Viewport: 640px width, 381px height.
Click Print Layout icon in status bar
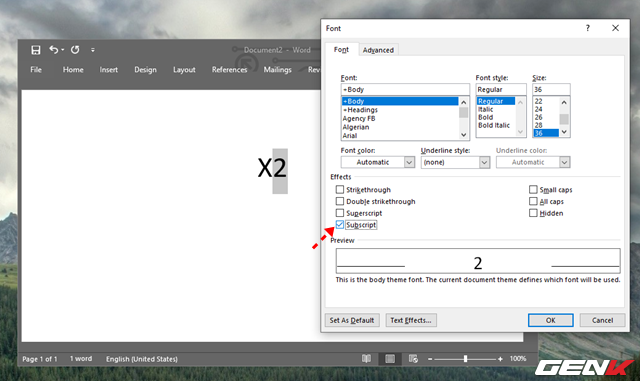click(x=390, y=359)
